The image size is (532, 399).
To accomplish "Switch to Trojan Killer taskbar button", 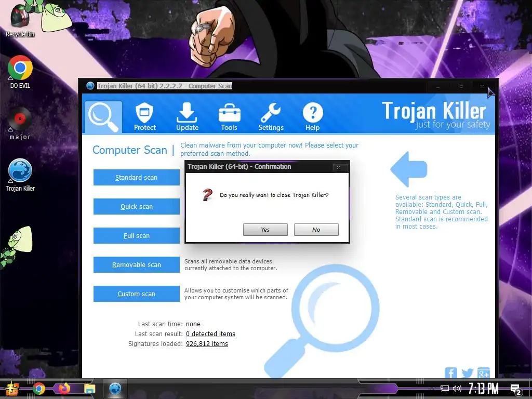I will [115, 389].
